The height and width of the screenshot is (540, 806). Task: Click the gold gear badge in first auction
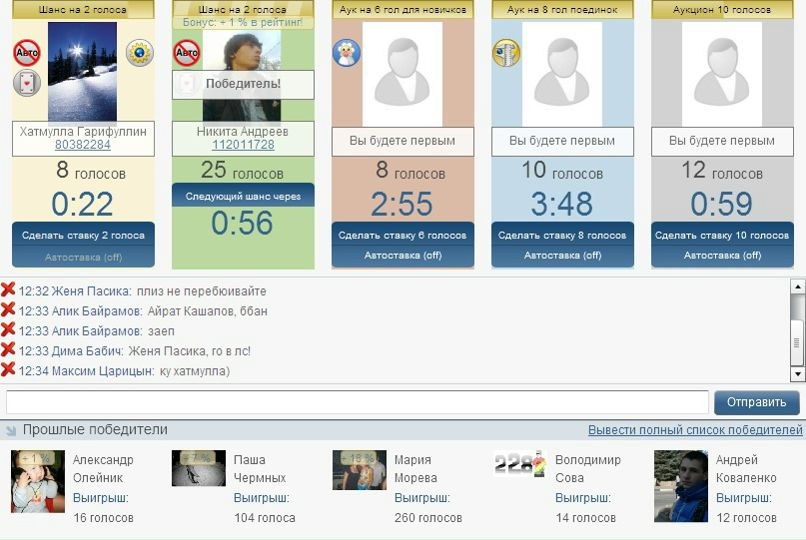click(139, 53)
